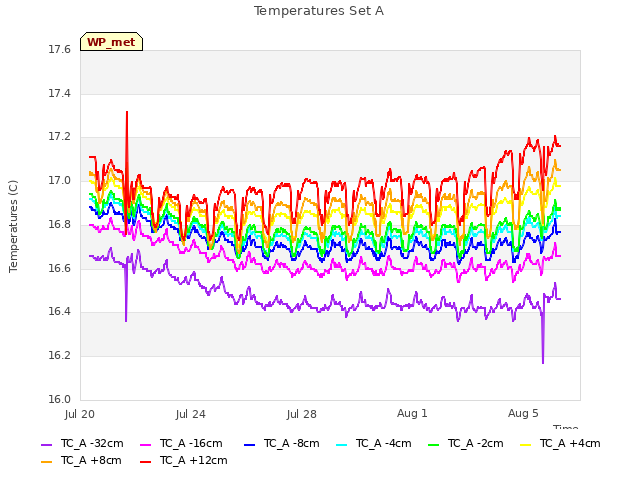
Task: Click the 17.0 y-axis tick label
Action: [x=60, y=180]
